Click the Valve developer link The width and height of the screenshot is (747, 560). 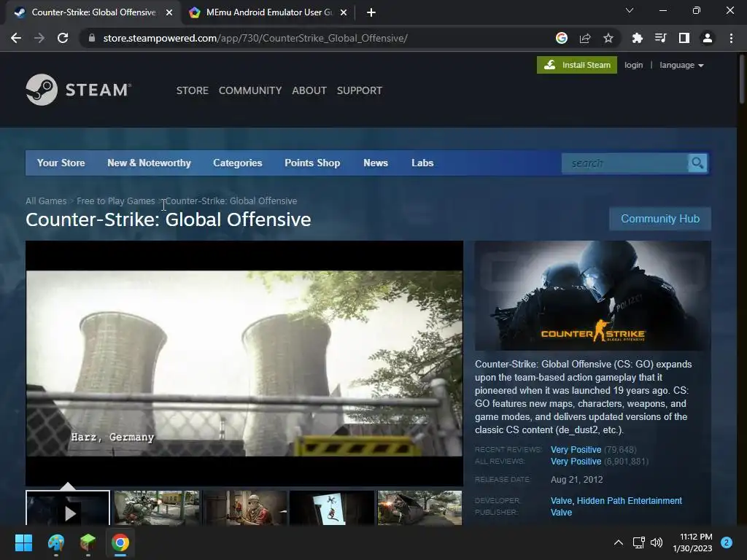(561, 501)
